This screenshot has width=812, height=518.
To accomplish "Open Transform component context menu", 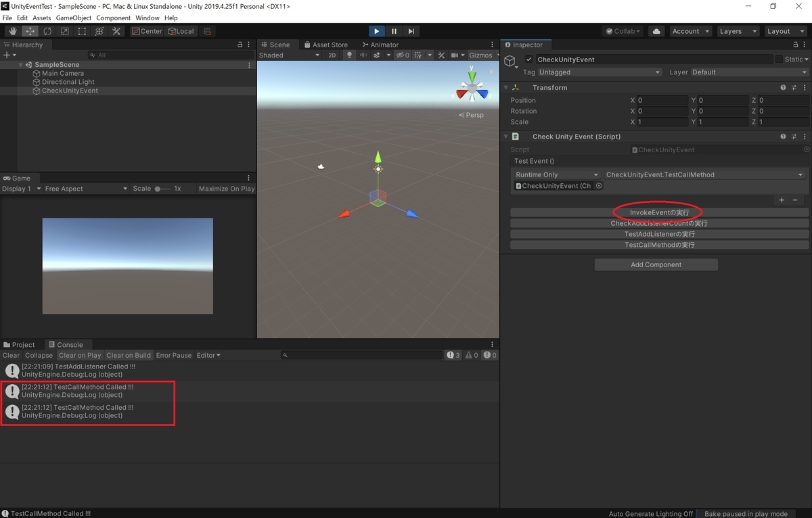I will coord(804,88).
